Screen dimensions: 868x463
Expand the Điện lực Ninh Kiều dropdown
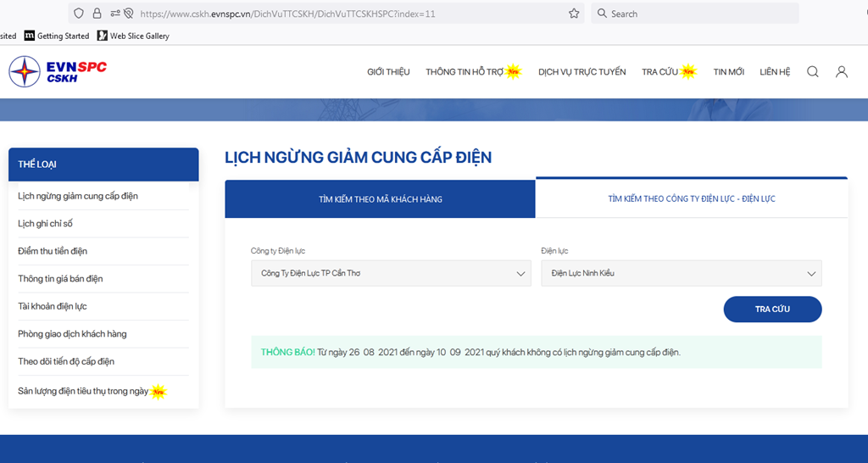pyautogui.click(x=682, y=273)
